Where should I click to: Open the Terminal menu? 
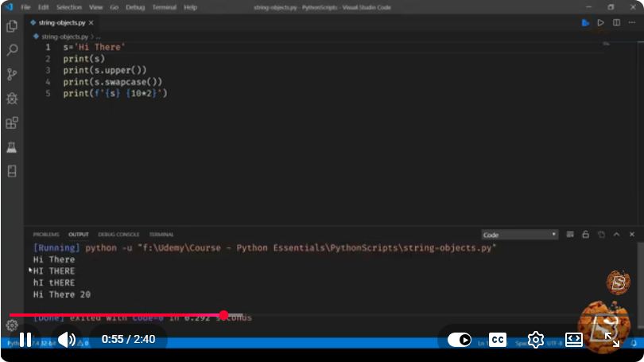pyautogui.click(x=165, y=7)
